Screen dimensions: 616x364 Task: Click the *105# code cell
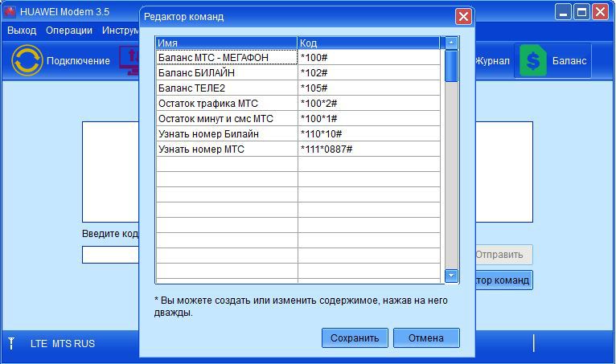coord(369,88)
